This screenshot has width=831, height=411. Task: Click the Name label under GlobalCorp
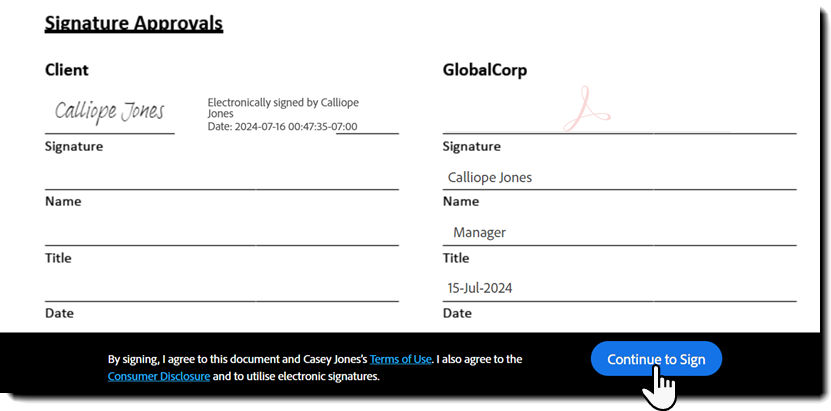460,201
